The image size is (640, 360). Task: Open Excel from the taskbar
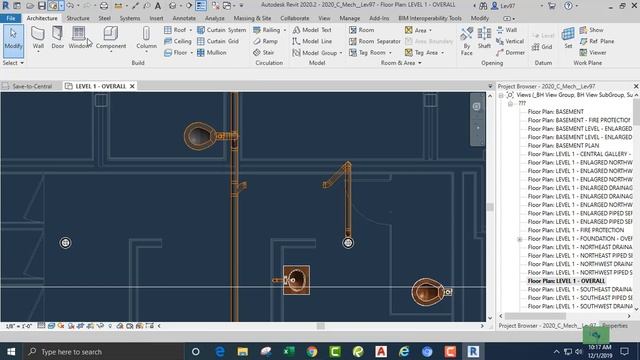click(289, 352)
